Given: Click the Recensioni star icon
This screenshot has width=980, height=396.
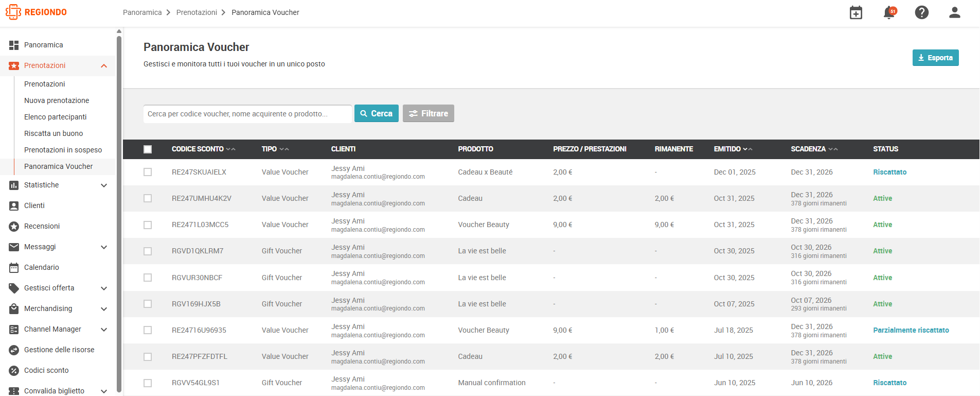Looking at the screenshot, I should 14,227.
